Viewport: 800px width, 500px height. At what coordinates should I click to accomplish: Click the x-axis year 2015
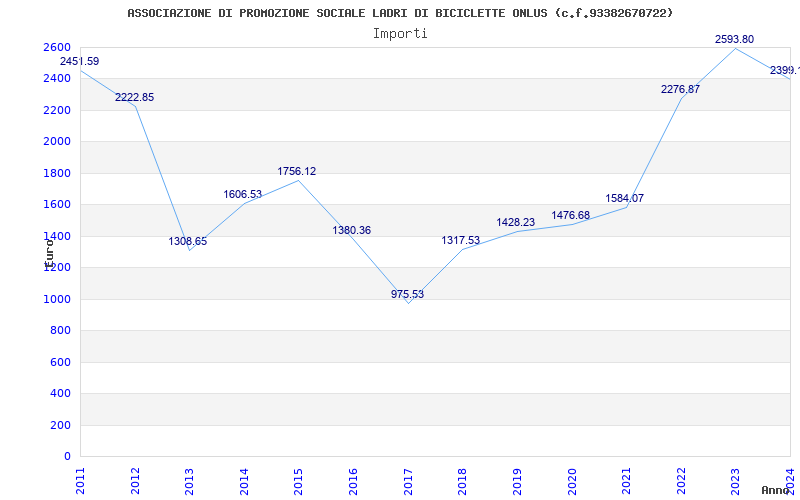298,481
